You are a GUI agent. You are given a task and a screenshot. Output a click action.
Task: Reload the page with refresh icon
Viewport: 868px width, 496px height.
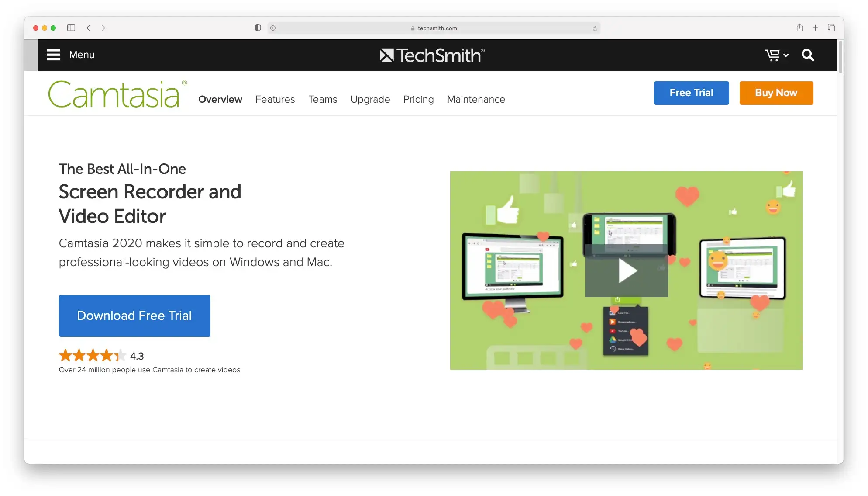tap(595, 28)
